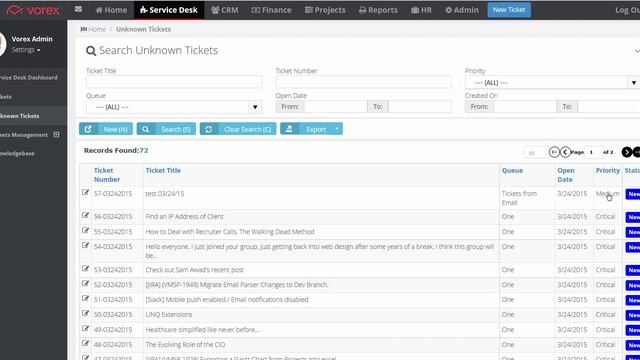Click ticket title 'test 03/24/15'
The width and height of the screenshot is (640, 360).
coord(164,193)
